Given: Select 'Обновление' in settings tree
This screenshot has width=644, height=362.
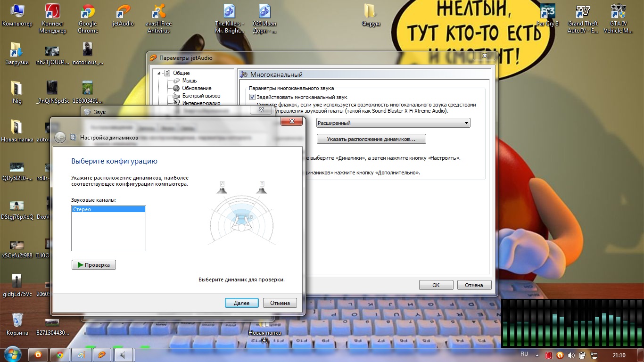Looking at the screenshot, I should pos(197,88).
